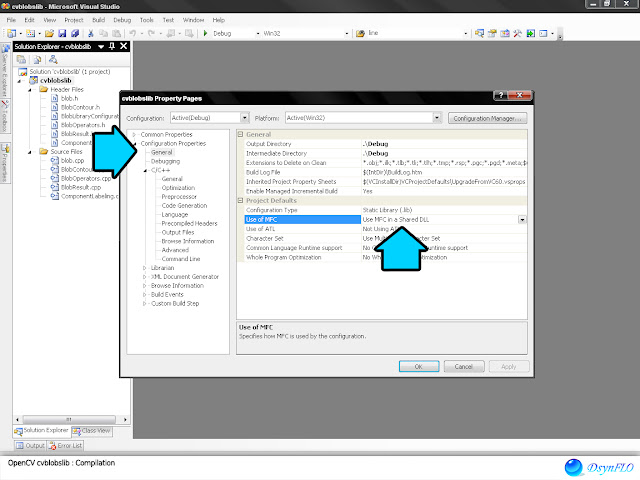
Task: Open the Build menu
Action: click(x=98, y=20)
